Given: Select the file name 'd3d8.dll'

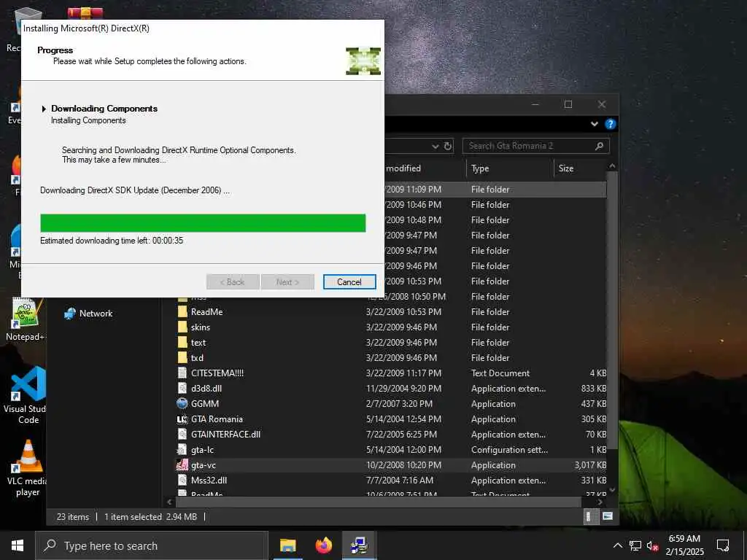Looking at the screenshot, I should click(x=206, y=388).
